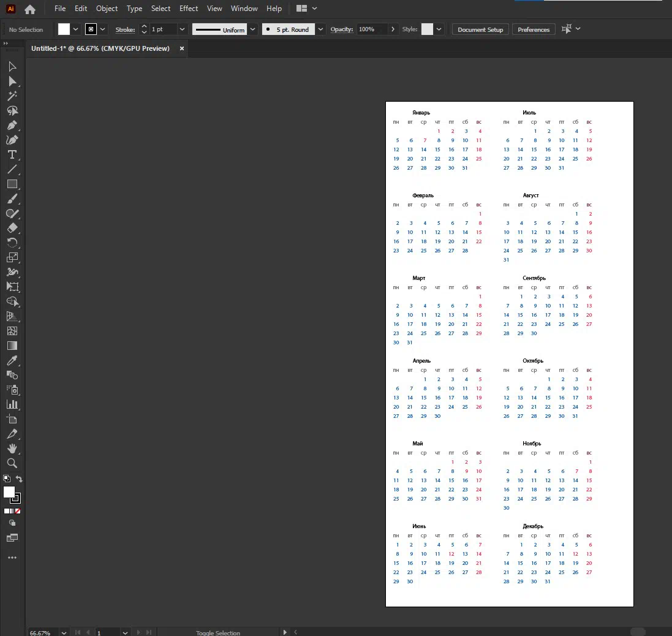This screenshot has width=672, height=636.
Task: Open the Effect menu
Action: pos(189,9)
